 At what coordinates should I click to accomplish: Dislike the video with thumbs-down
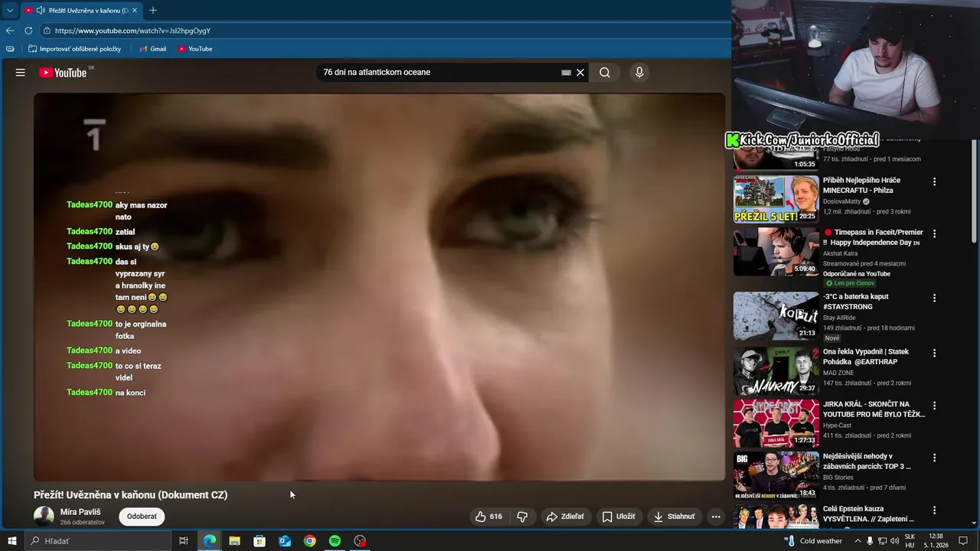pyautogui.click(x=522, y=517)
